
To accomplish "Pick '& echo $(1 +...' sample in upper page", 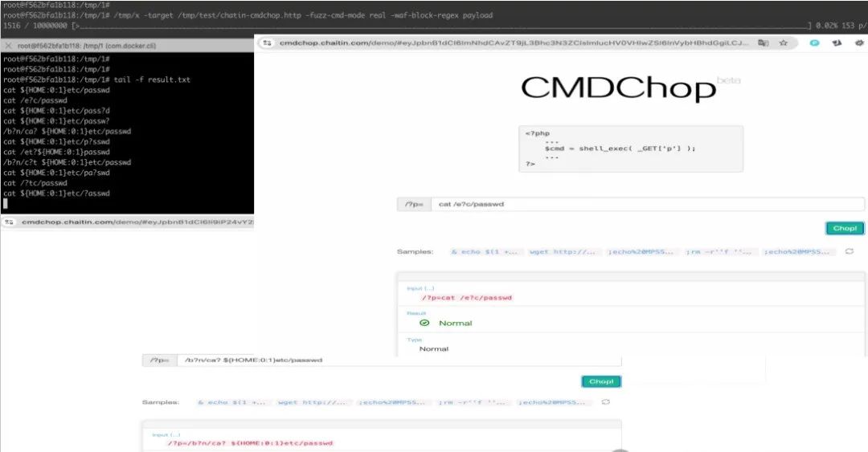I will 485,252.
